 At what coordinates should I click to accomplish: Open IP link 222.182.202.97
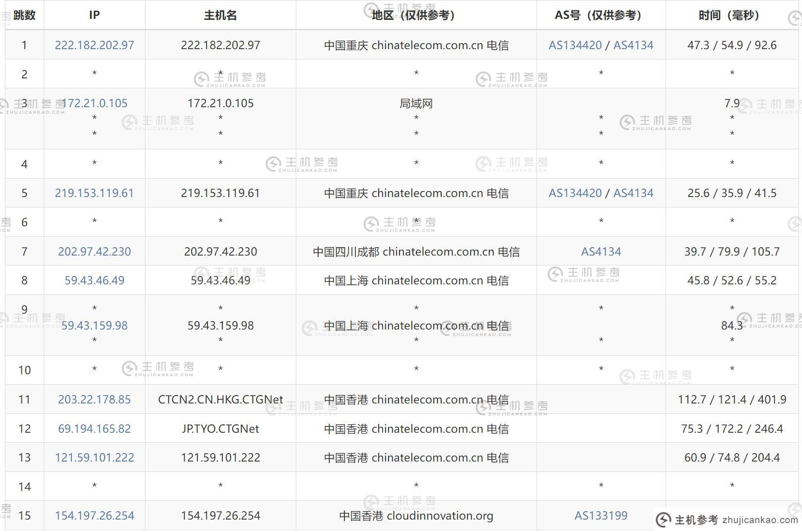tap(94, 45)
